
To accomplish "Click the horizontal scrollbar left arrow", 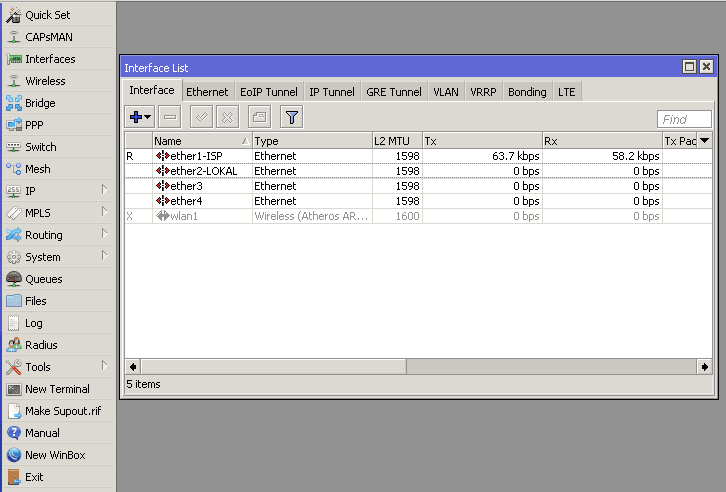I will (x=133, y=367).
